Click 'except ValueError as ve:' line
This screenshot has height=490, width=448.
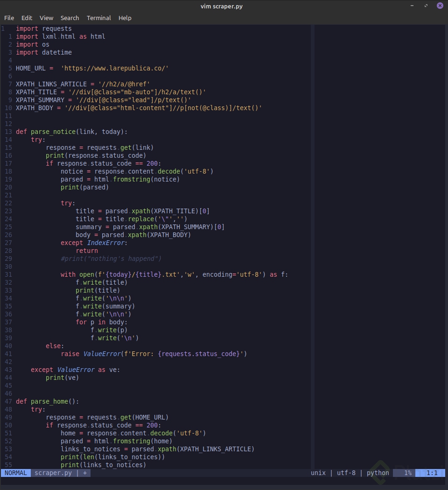tap(75, 370)
